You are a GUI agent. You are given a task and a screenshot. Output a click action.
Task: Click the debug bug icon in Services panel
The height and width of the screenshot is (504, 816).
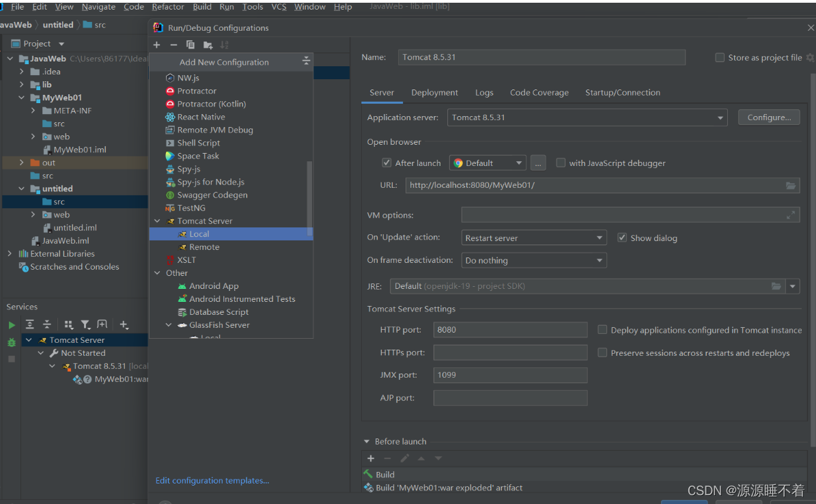[x=12, y=343]
